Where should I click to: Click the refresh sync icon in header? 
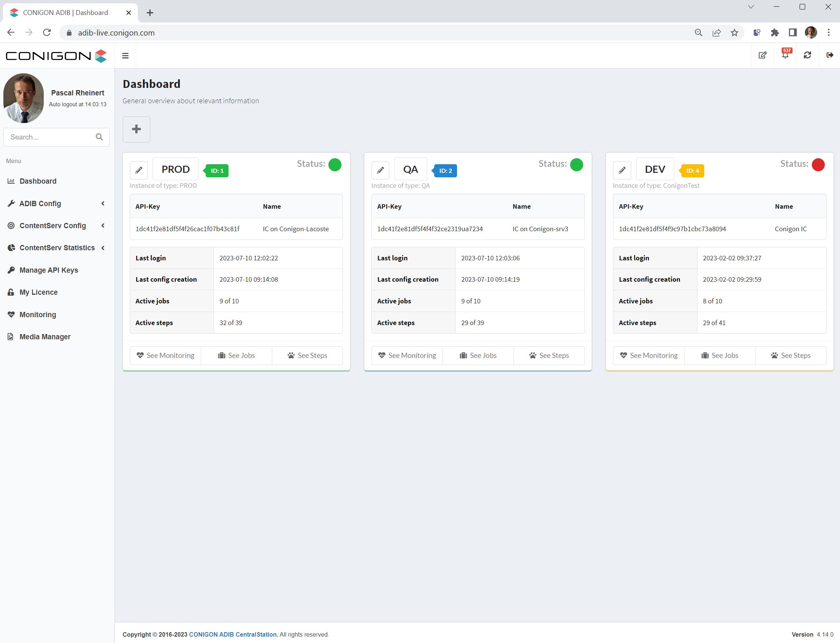[807, 55]
